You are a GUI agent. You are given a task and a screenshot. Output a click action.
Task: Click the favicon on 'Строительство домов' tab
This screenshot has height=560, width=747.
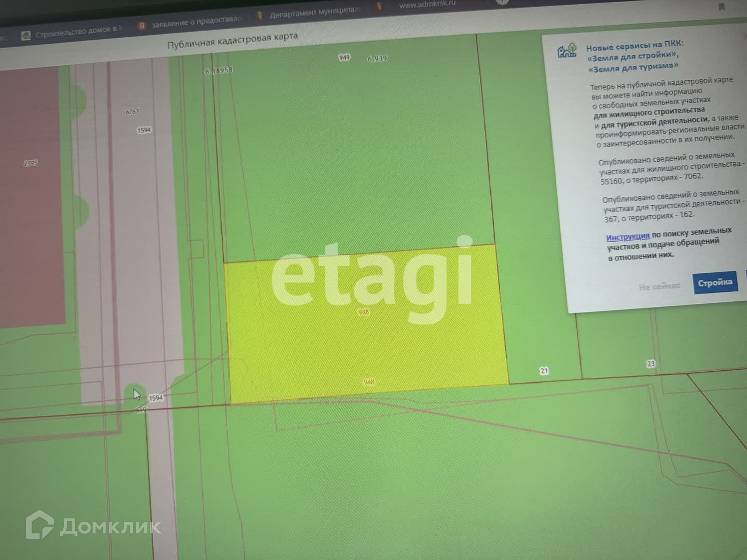coord(26,36)
